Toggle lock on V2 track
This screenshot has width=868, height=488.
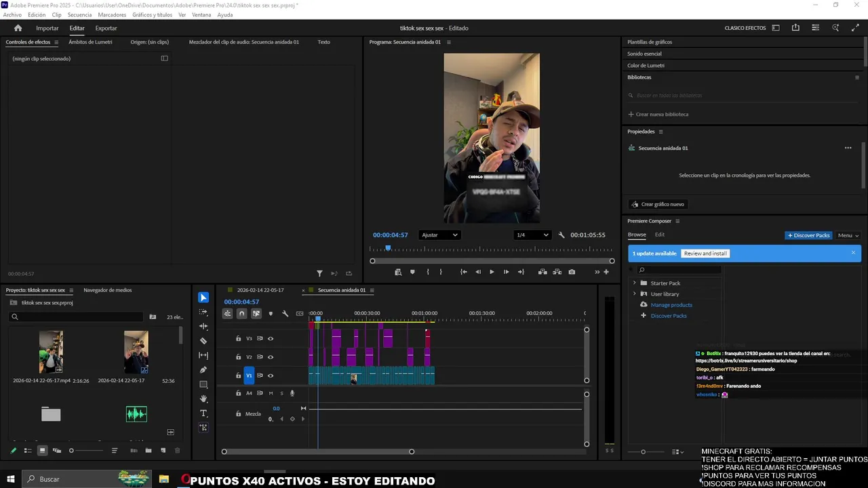(x=238, y=357)
